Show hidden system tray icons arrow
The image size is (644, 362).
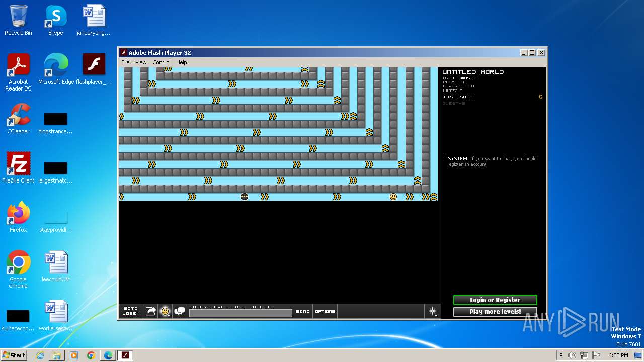[x=561, y=355]
